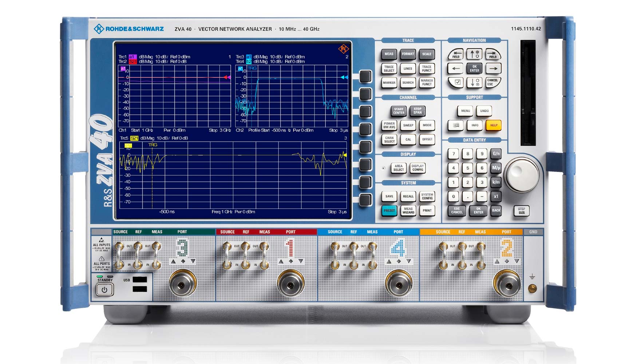Image resolution: width=637 pixels, height=364 pixels.
Task: Toggle START CENTER frequency entry mode
Action: (x=399, y=111)
